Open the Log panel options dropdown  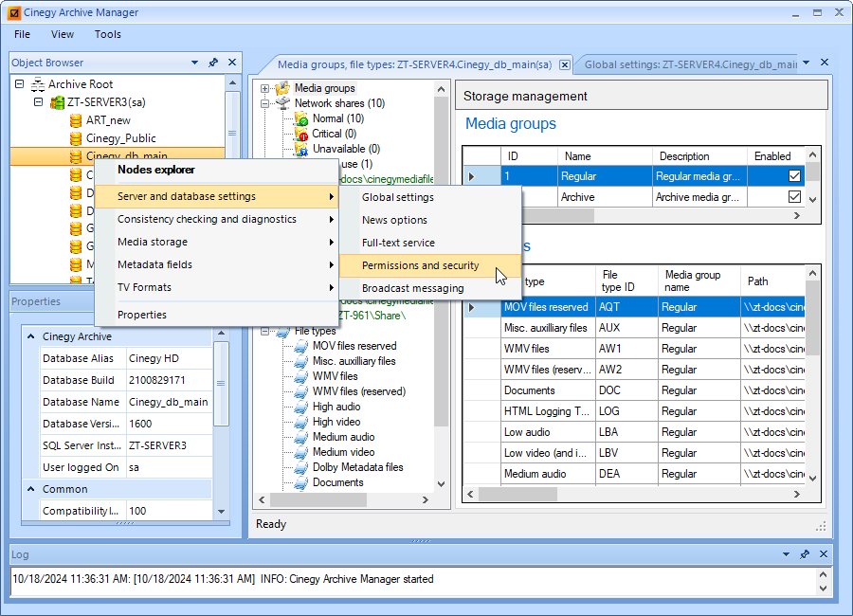[x=786, y=554]
